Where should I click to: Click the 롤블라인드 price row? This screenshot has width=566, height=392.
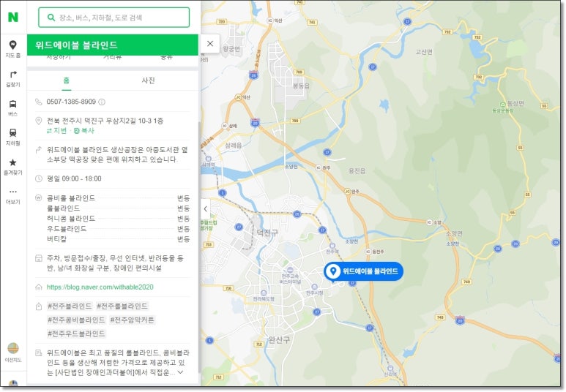118,208
